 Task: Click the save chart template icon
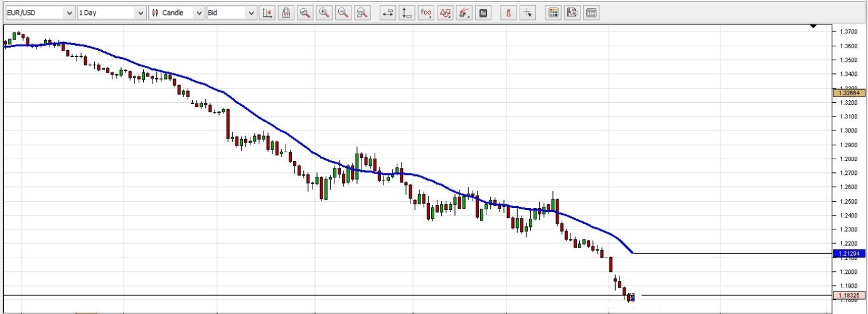coord(572,13)
